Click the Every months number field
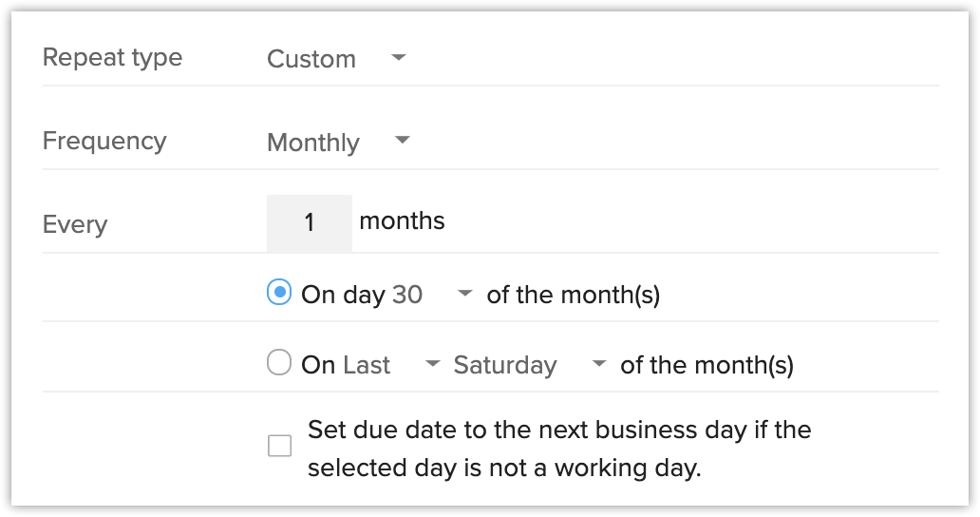980x517 pixels. pyautogui.click(x=309, y=223)
